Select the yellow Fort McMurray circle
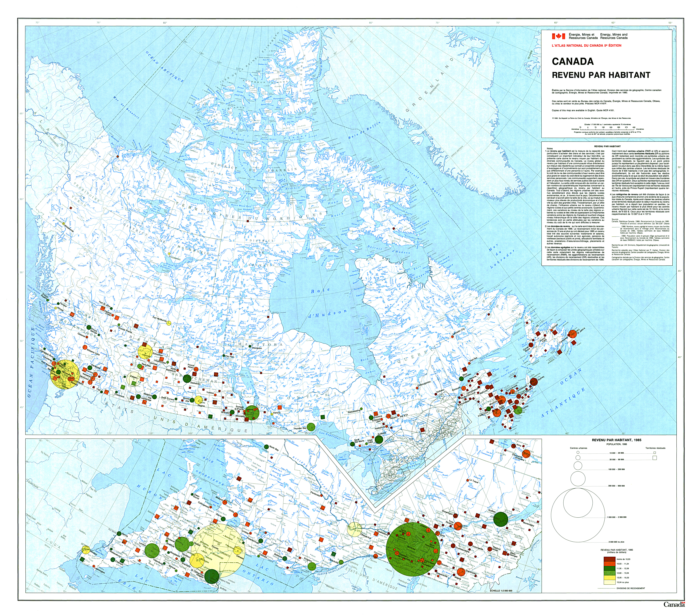The height and width of the screenshot is (615, 700). point(169,323)
